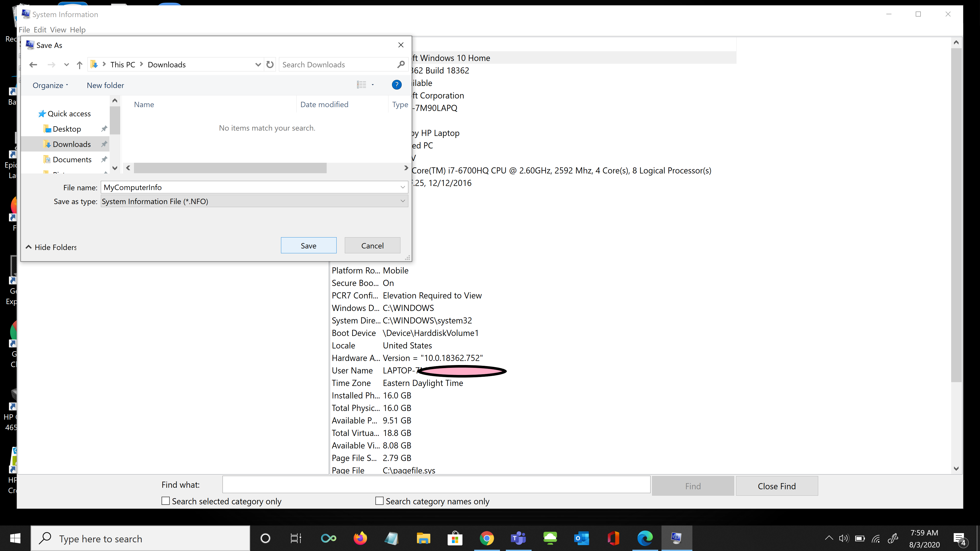Open the File menu in System Information
The width and height of the screenshot is (980, 551).
point(24,30)
